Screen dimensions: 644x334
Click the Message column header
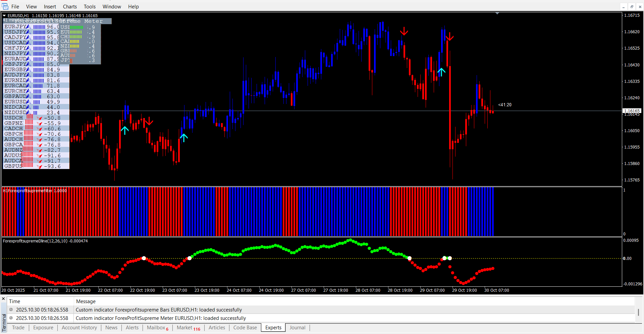(x=86, y=301)
